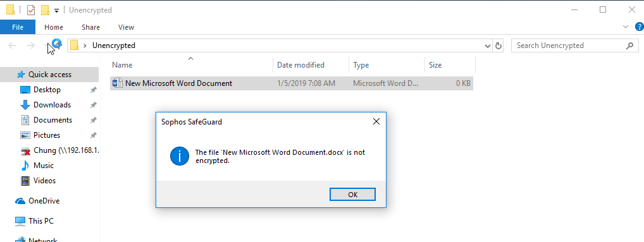Refresh the Unencrypted folder
The width and height of the screenshot is (644, 242).
tap(498, 45)
